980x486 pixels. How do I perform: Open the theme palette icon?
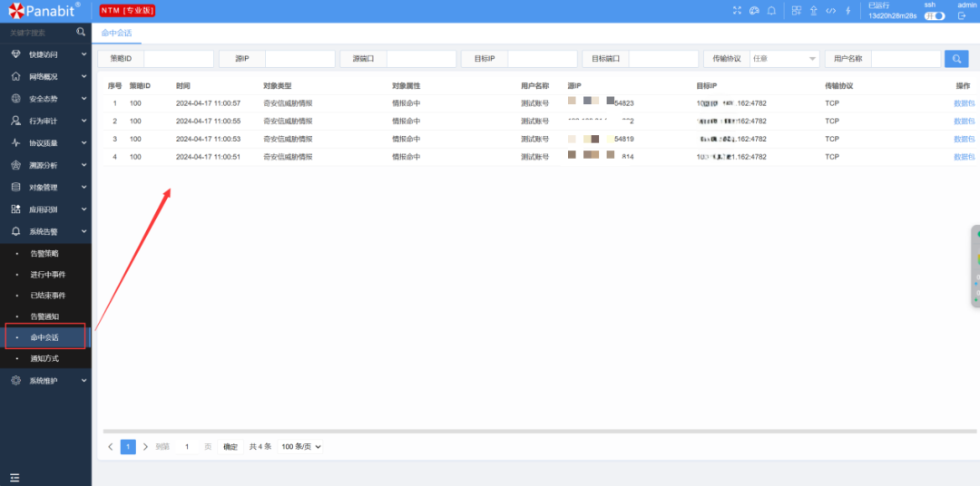[754, 11]
